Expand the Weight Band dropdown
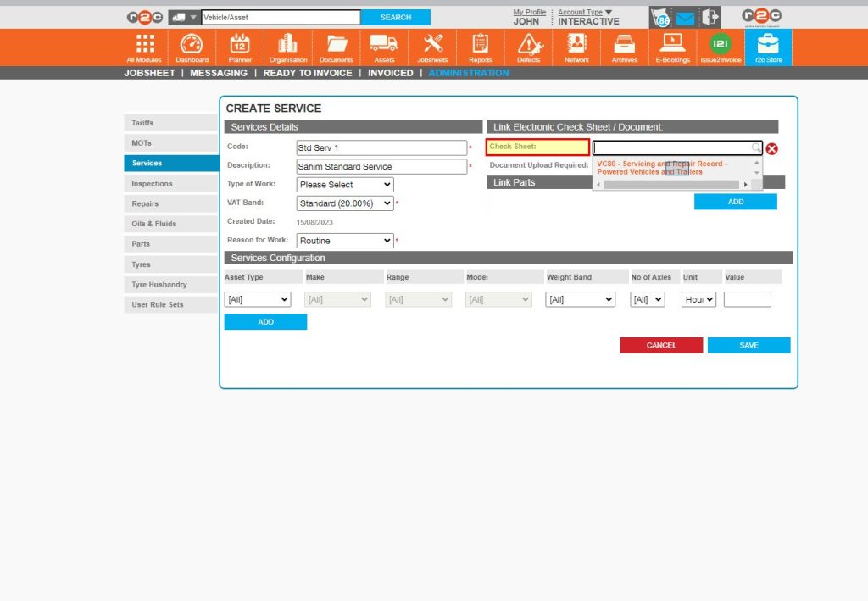 580,299
